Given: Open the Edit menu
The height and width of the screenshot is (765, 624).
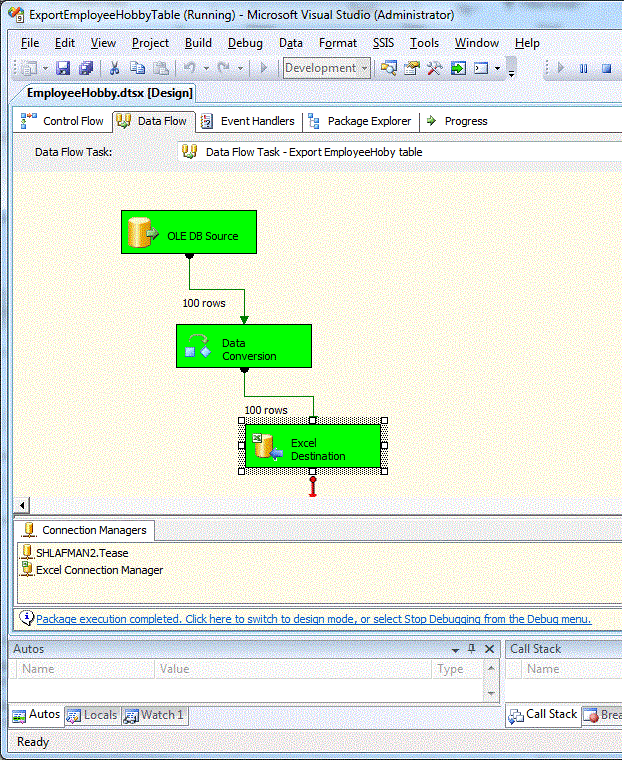Looking at the screenshot, I should coord(64,43).
